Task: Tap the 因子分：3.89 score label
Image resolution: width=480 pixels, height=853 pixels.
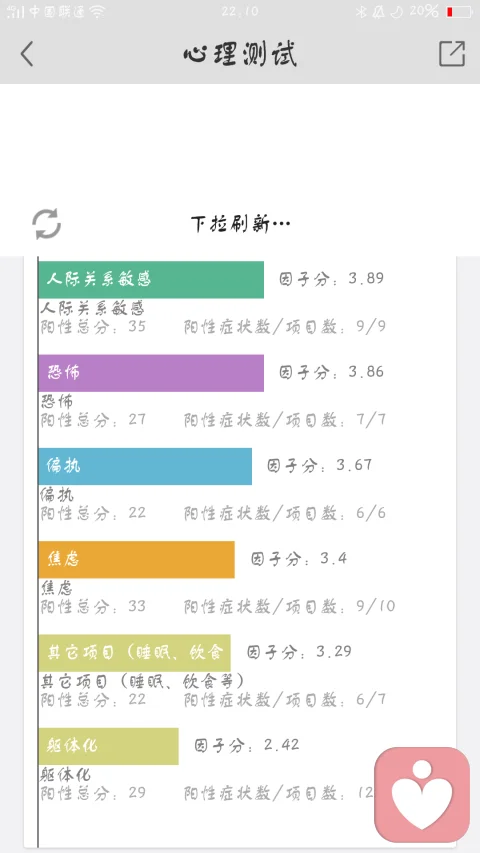Action: click(x=332, y=279)
